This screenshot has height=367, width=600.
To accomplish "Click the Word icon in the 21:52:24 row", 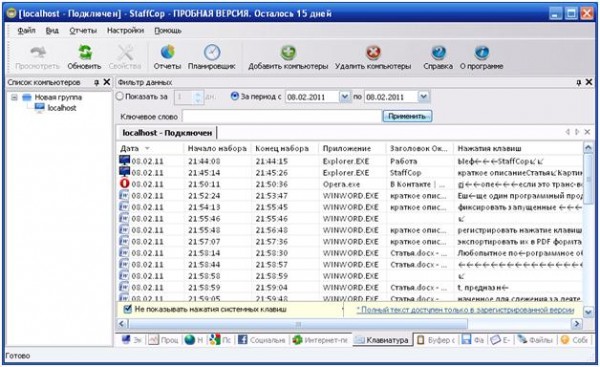I will click(124, 195).
